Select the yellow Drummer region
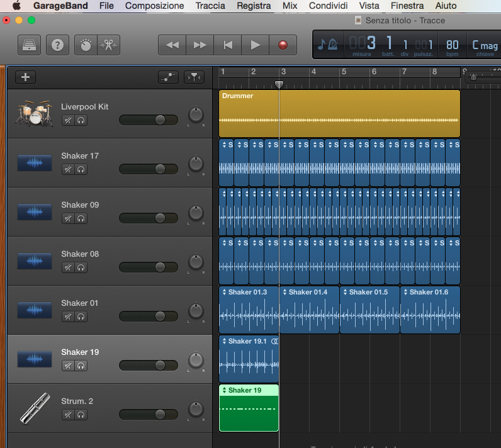Viewport: 501px width, 448px height. pos(339,113)
